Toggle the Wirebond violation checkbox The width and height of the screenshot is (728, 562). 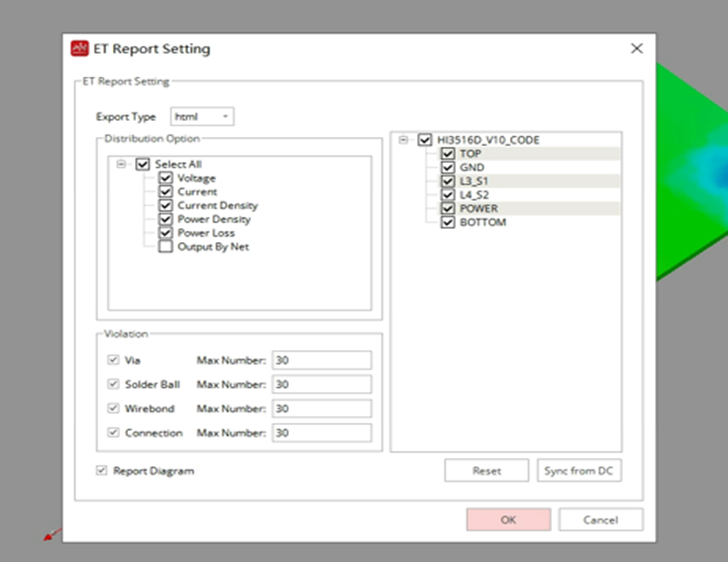[x=113, y=408]
